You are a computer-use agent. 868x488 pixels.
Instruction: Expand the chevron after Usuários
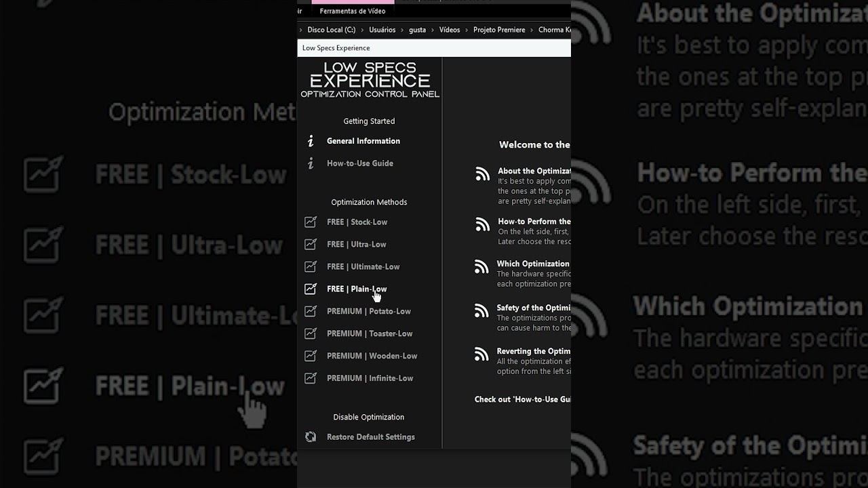(403, 30)
